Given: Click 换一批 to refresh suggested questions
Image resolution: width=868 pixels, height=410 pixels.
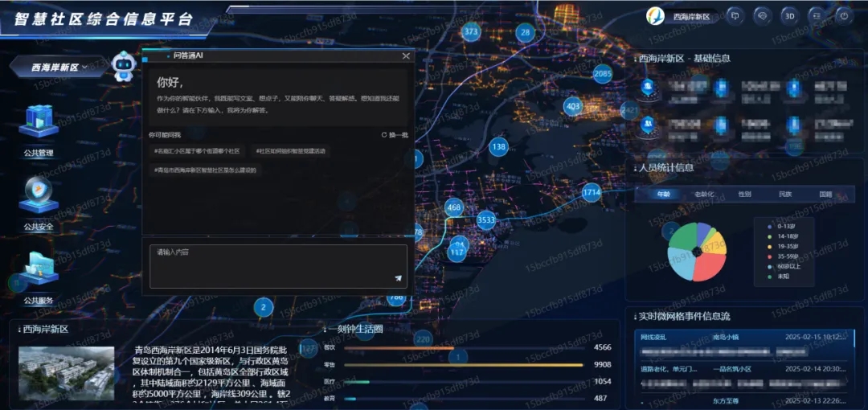Looking at the screenshot, I should coord(395,135).
